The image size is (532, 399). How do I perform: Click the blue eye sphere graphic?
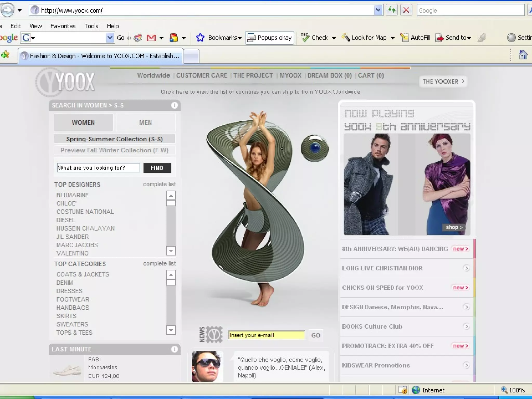coord(315,148)
